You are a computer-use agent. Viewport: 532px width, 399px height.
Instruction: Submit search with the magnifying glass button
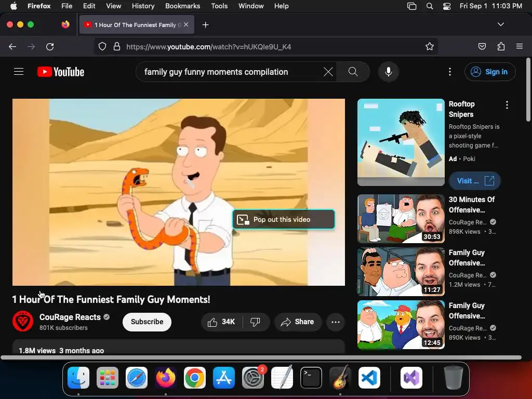(x=353, y=72)
